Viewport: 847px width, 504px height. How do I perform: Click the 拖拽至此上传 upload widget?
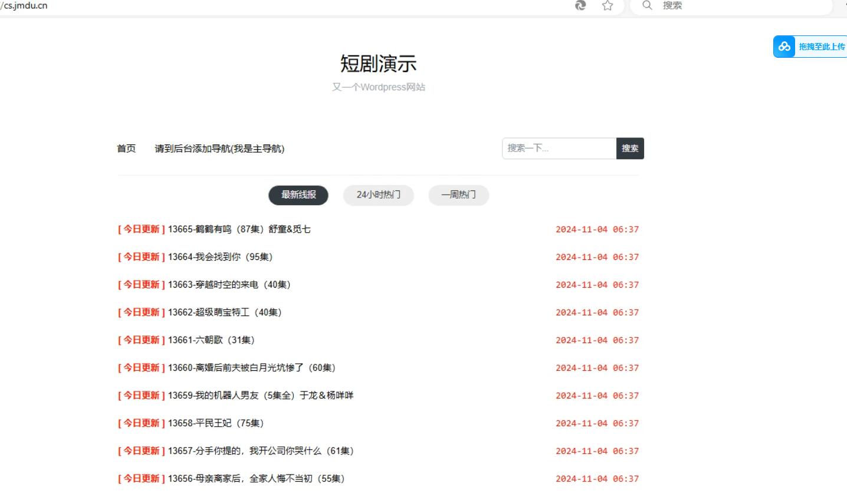821,47
